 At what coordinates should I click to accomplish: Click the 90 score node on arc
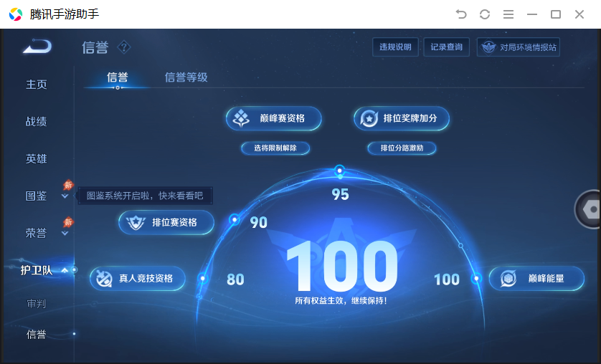235,220
